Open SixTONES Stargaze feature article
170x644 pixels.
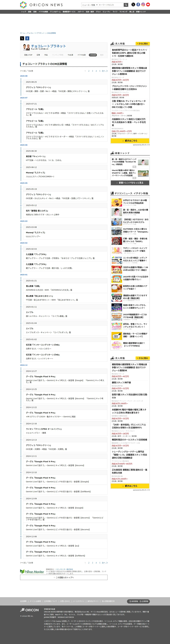coord(130,231)
